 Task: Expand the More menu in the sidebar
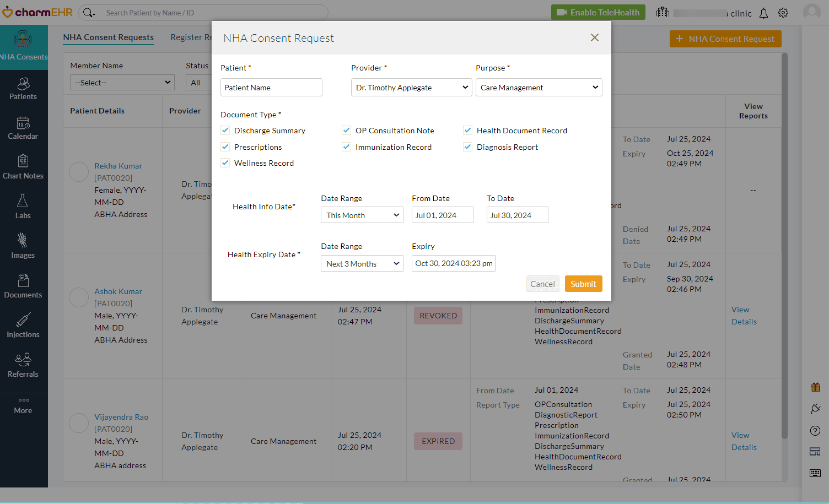(23, 406)
